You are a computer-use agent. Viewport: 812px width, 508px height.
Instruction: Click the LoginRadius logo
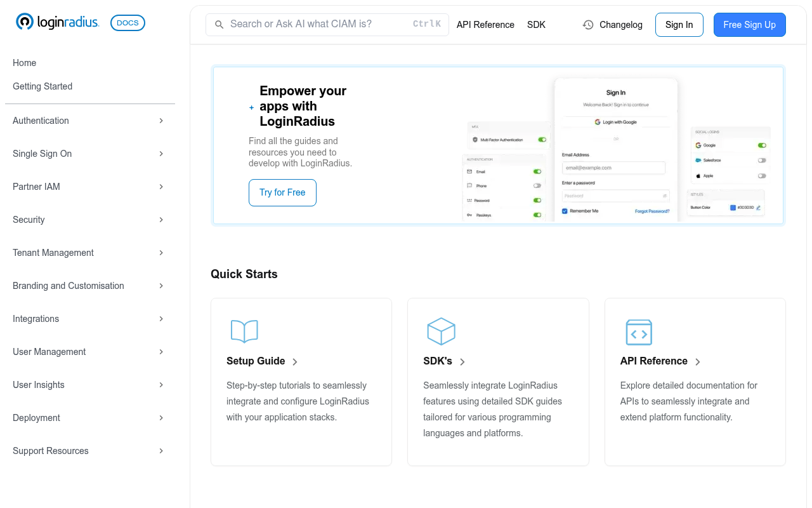57,22
